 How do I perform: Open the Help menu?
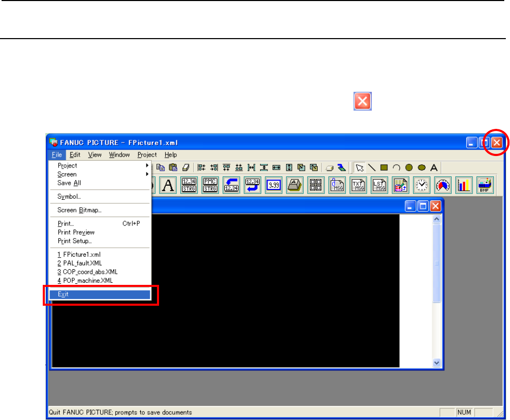click(171, 155)
